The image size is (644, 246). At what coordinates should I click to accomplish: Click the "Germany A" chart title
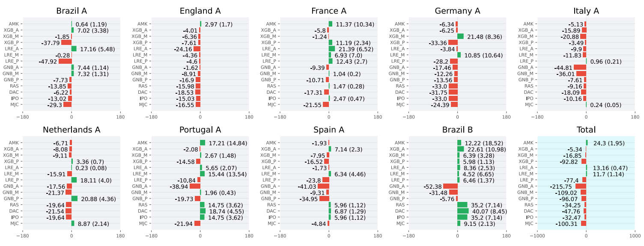457,11
